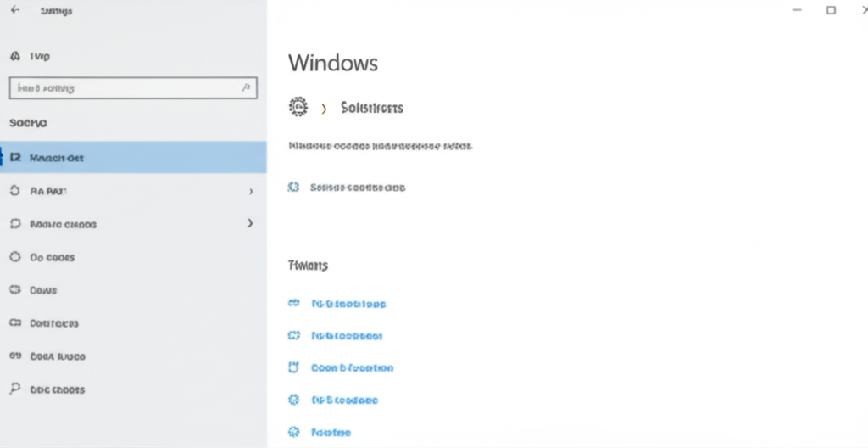Maximize the Settings window
The image size is (868, 448).
pos(831,10)
